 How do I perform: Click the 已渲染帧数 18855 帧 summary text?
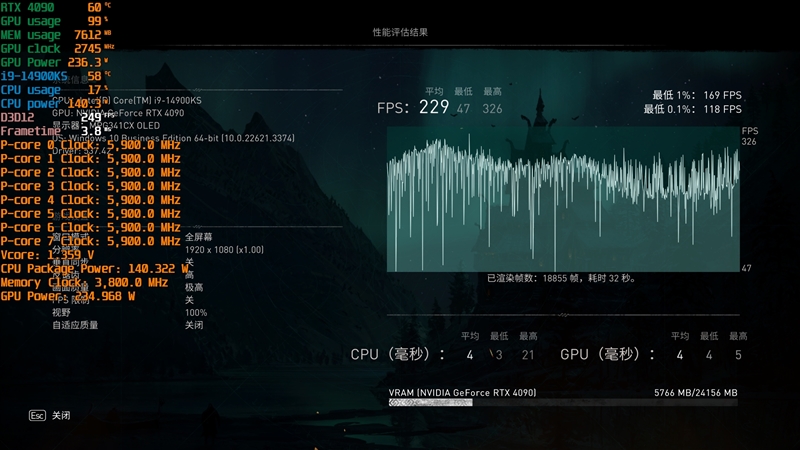(x=561, y=279)
